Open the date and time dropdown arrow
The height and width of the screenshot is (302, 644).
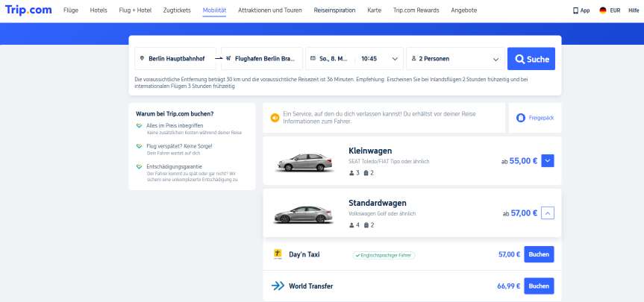click(395, 59)
